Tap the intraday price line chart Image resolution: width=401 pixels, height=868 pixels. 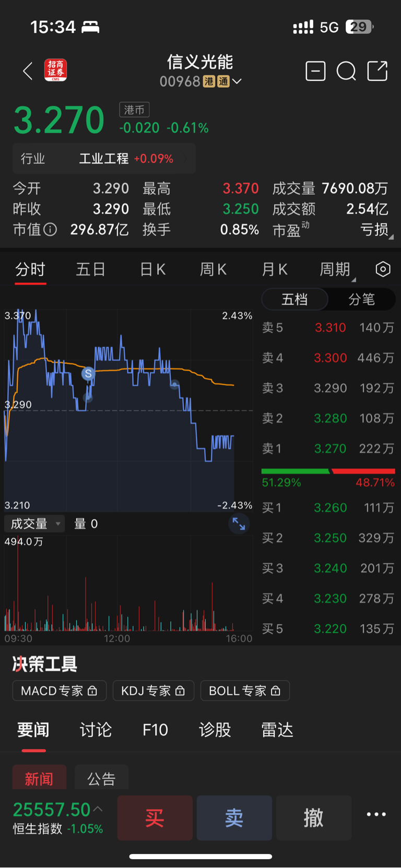tap(128, 410)
